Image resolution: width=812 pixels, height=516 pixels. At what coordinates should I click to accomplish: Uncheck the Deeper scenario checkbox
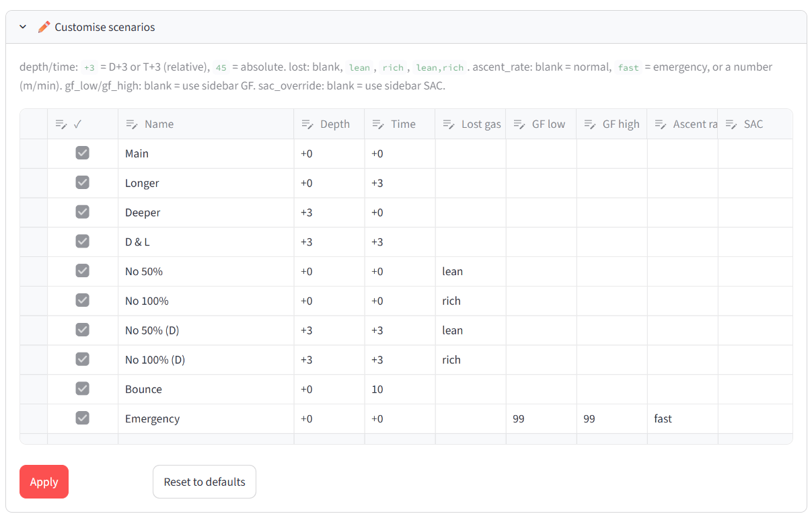[82, 212]
